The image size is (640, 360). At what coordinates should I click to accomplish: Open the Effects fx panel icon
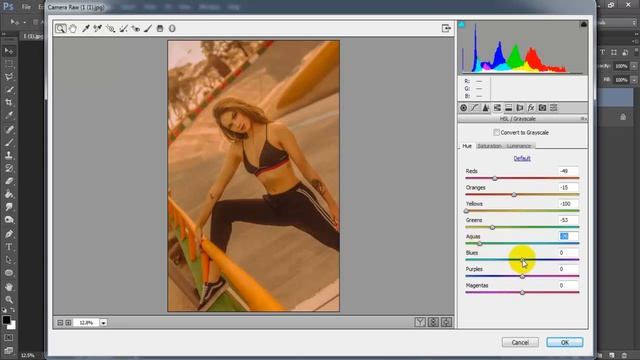(531, 108)
